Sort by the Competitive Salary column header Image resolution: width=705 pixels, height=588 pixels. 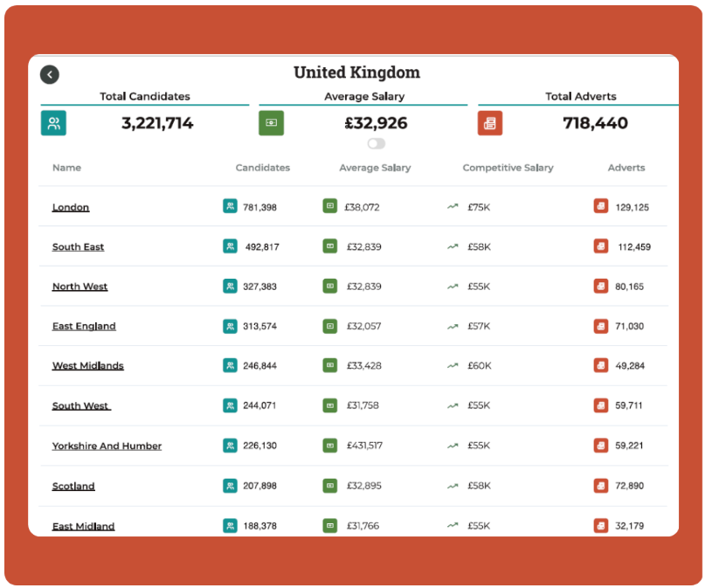tap(508, 168)
